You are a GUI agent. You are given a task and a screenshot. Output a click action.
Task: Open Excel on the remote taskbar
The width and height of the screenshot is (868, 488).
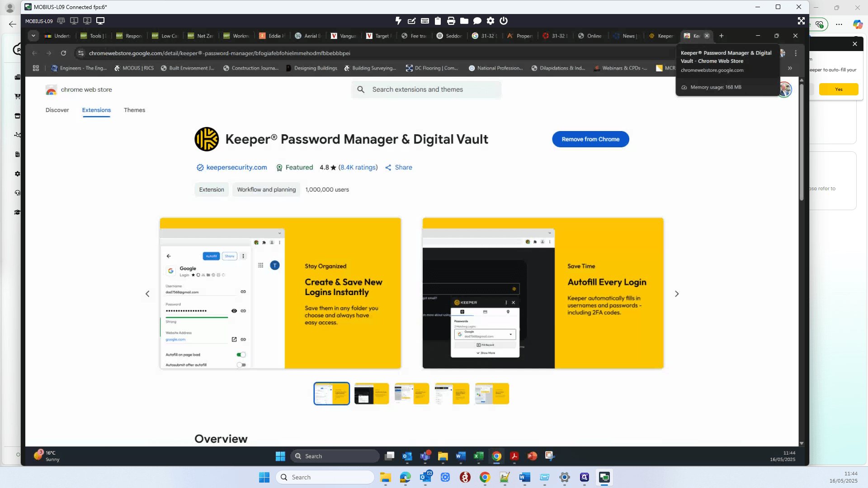click(x=478, y=456)
